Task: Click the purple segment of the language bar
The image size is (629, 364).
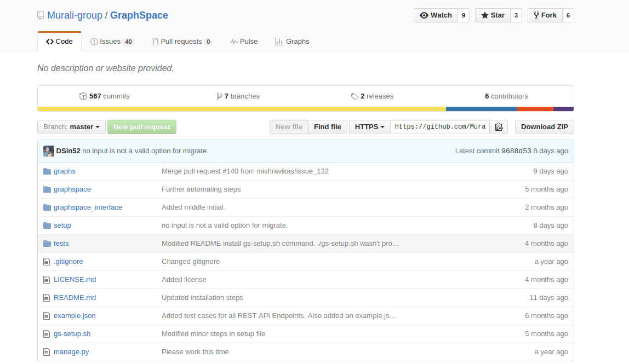Action: click(x=564, y=109)
